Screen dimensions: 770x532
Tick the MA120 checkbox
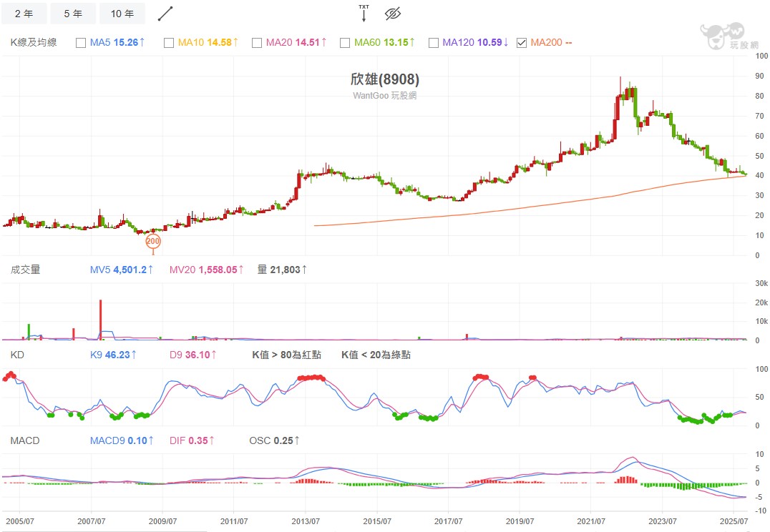(x=433, y=43)
